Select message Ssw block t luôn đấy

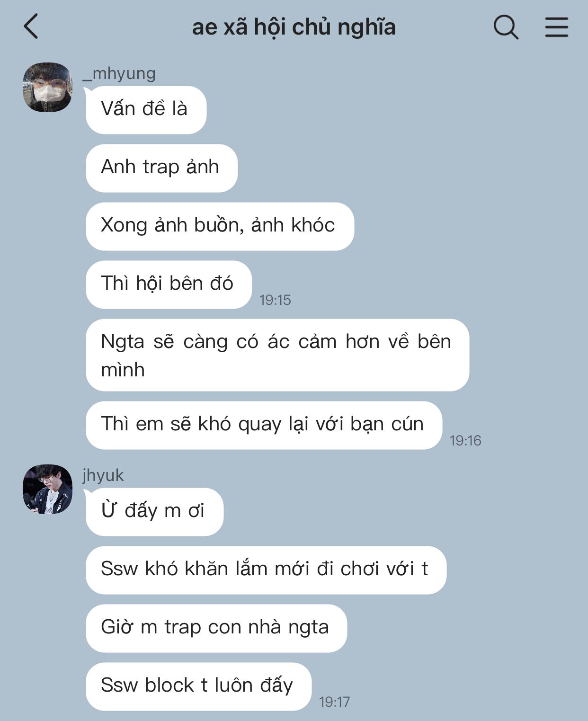[x=198, y=686]
